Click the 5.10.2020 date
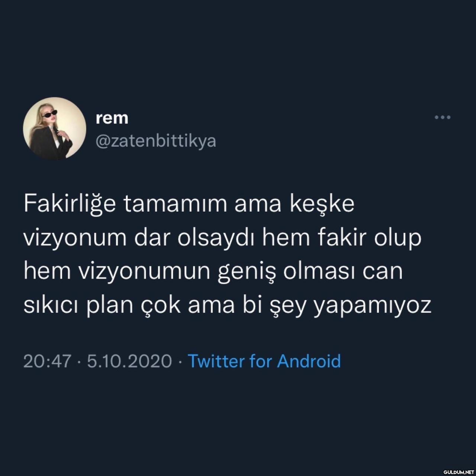This screenshot has width=476, height=476. [129, 361]
